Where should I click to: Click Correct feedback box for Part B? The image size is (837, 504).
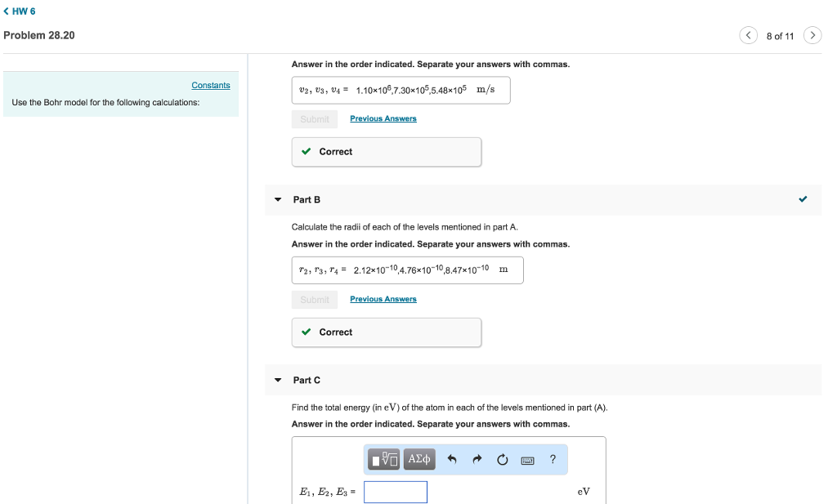click(x=387, y=332)
